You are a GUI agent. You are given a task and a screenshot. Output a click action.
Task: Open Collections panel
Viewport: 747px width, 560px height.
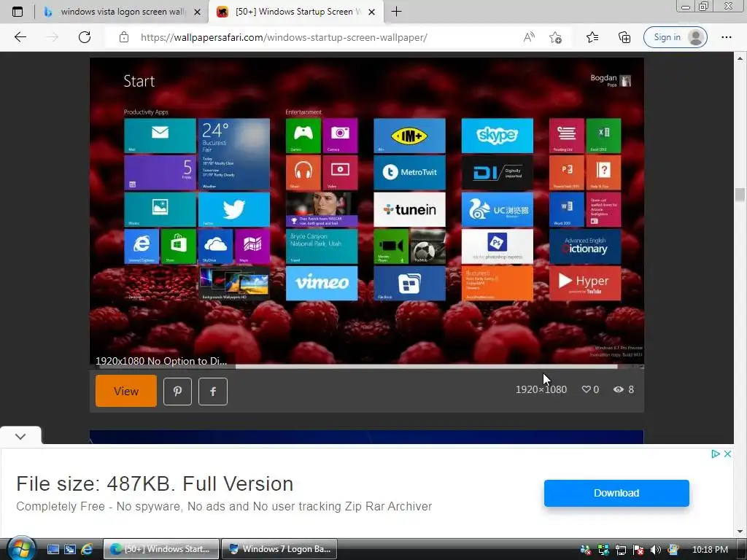(624, 37)
